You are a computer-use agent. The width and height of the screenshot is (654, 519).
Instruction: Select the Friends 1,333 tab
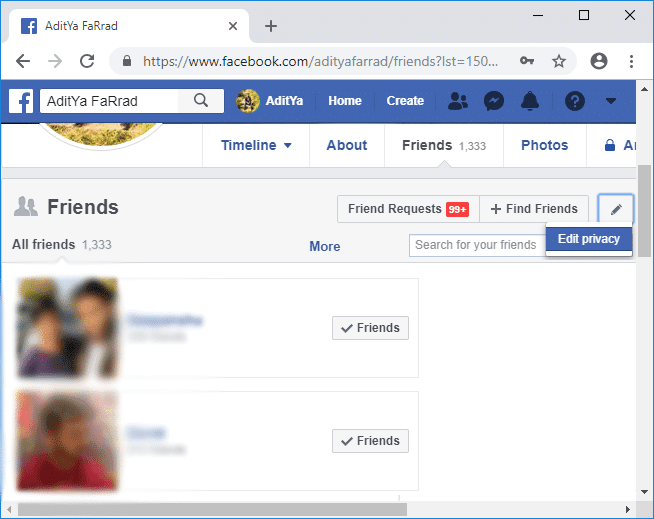point(444,145)
